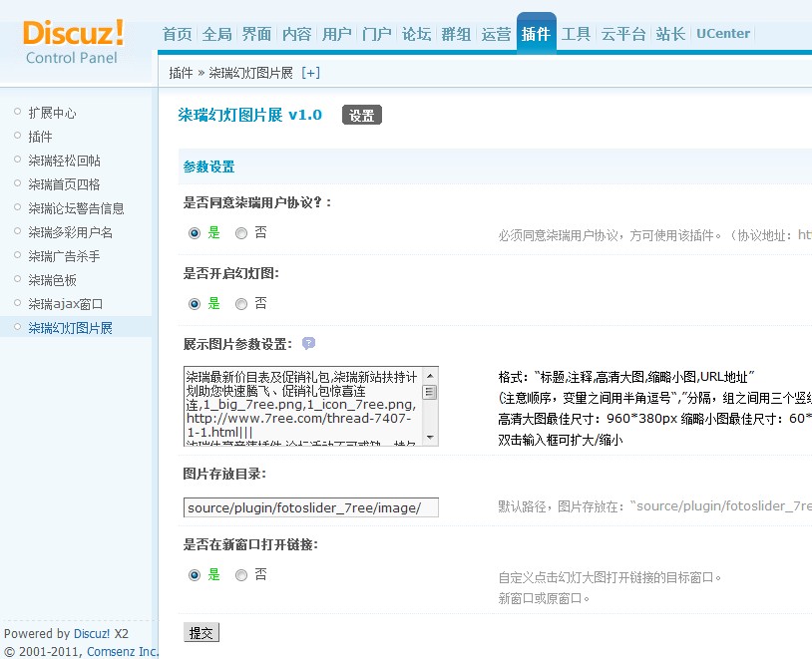Click the help bubble icon beside 展示图片参数设置
The height and width of the screenshot is (659, 812).
pyautogui.click(x=308, y=343)
